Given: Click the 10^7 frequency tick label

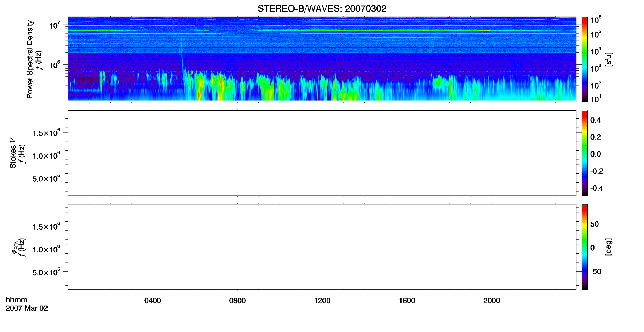Looking at the screenshot, I should pos(54,25).
